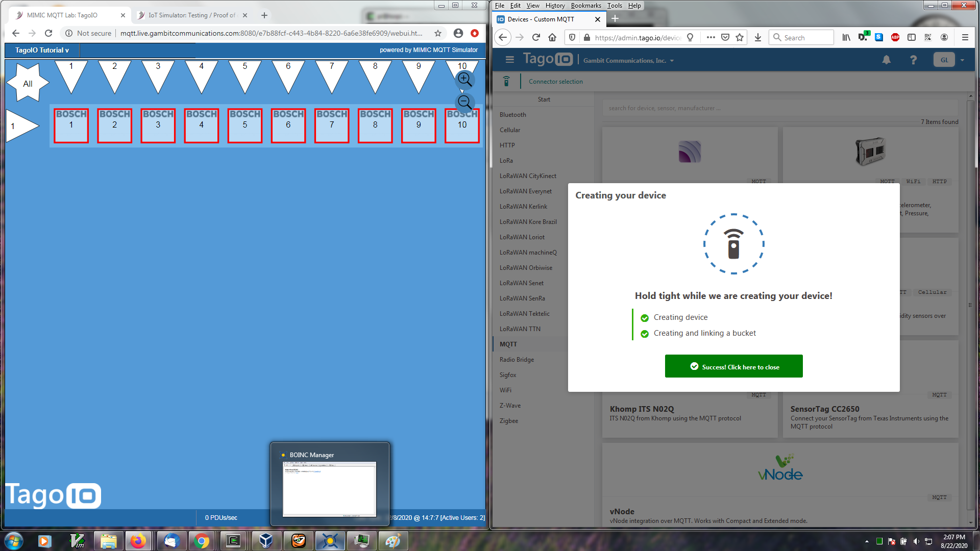Open the Windows Start button
The width and height of the screenshot is (980, 551).
click(x=13, y=540)
